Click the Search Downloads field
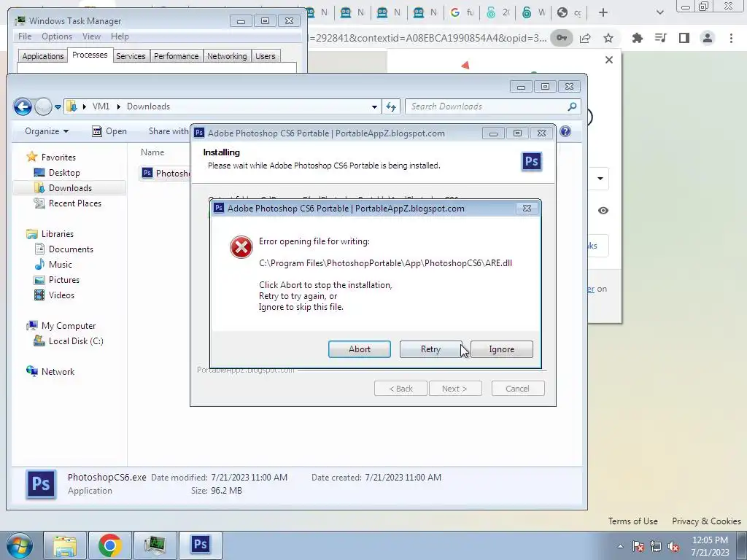 click(492, 106)
